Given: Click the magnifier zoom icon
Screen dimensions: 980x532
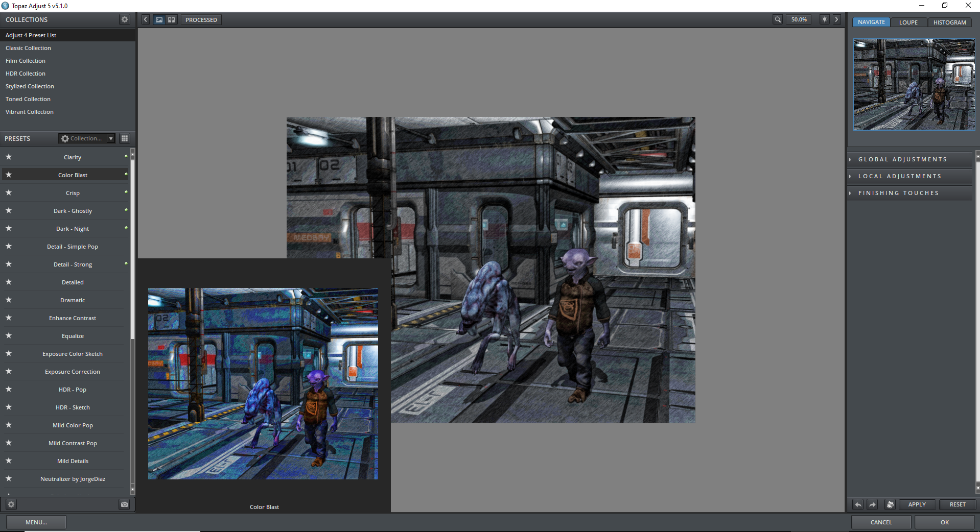Looking at the screenshot, I should pyautogui.click(x=777, y=19).
